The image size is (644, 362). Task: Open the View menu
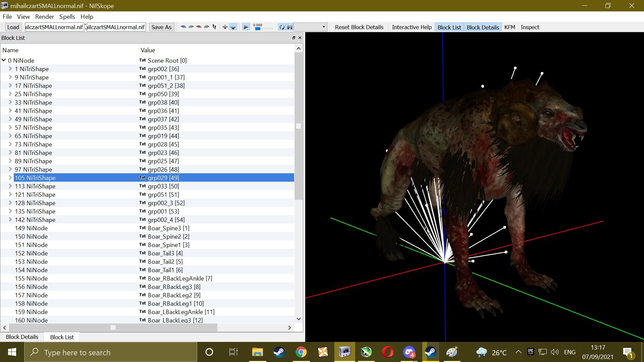[23, 16]
